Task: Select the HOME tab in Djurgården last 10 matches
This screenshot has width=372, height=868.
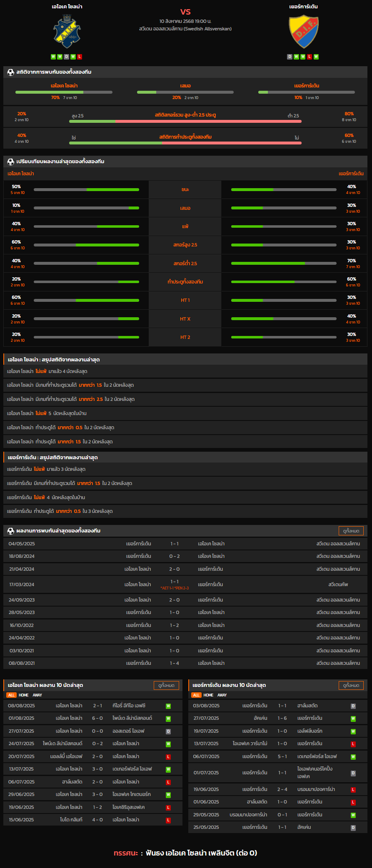Action: [209, 695]
